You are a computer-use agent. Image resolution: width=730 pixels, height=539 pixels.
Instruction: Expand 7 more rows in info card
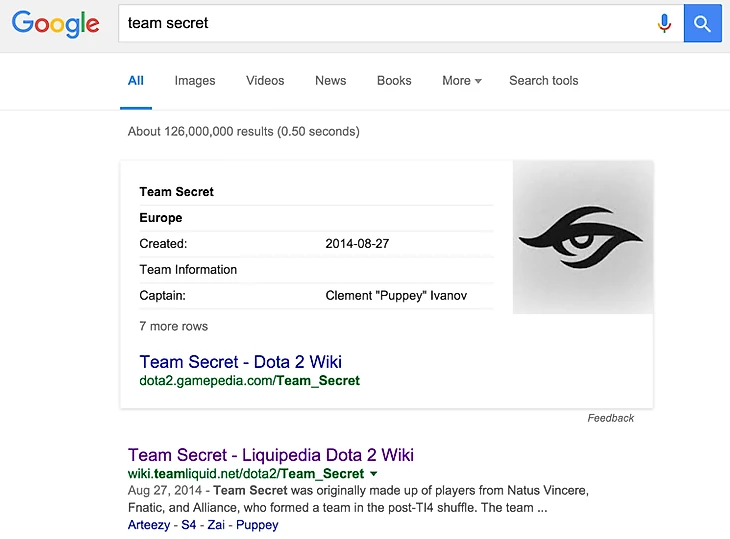click(174, 326)
